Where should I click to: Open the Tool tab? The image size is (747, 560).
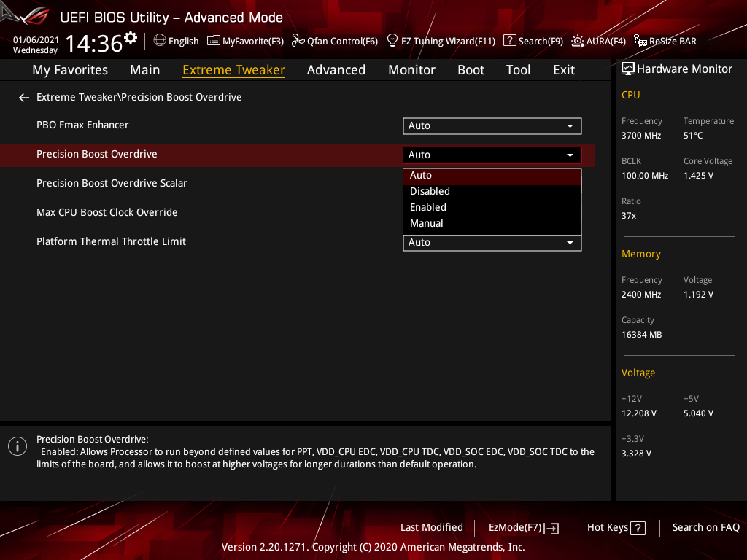(518, 70)
